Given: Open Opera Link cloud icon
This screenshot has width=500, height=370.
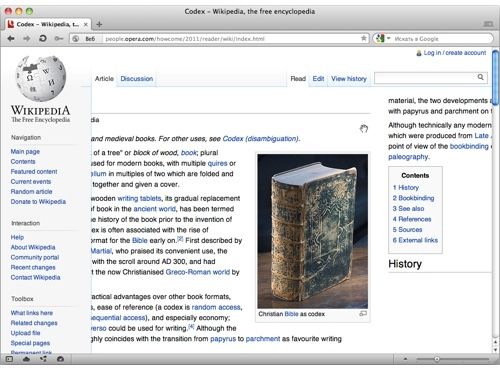Looking at the screenshot, I should tap(26, 359).
